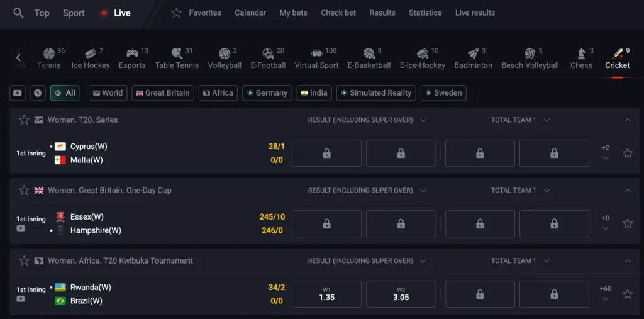Open the Hampshire(W) team name
The width and height of the screenshot is (644, 319).
[x=96, y=230]
